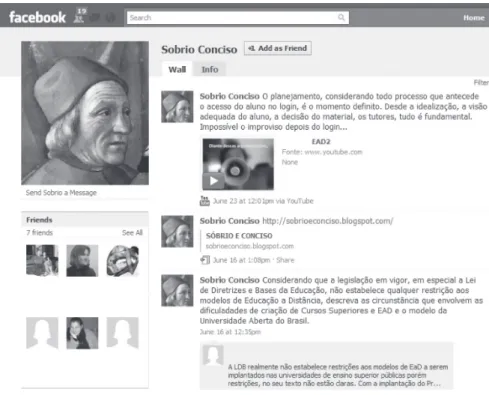Click See All friends link

[132, 233]
